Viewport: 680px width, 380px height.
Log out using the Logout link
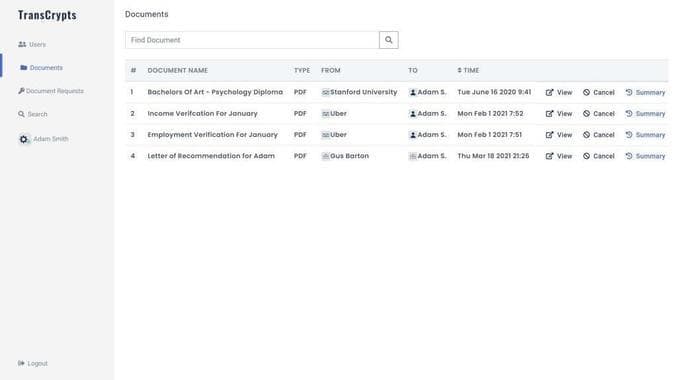coord(33,364)
